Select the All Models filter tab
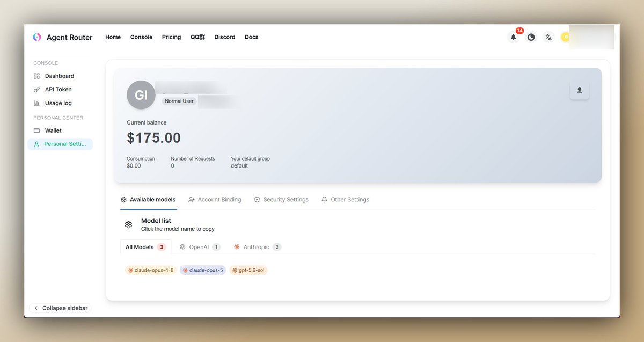 pyautogui.click(x=145, y=247)
